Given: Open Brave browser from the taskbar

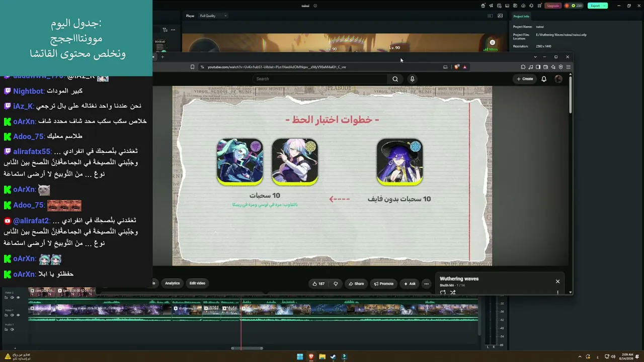Looking at the screenshot, I should pos(311,357).
